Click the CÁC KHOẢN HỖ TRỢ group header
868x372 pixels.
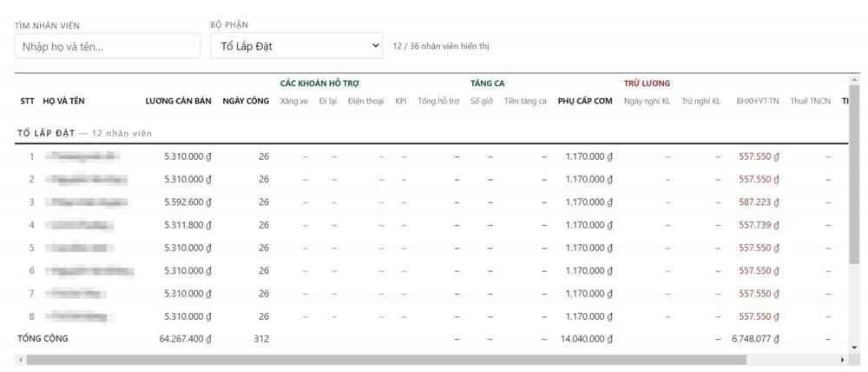(x=320, y=83)
